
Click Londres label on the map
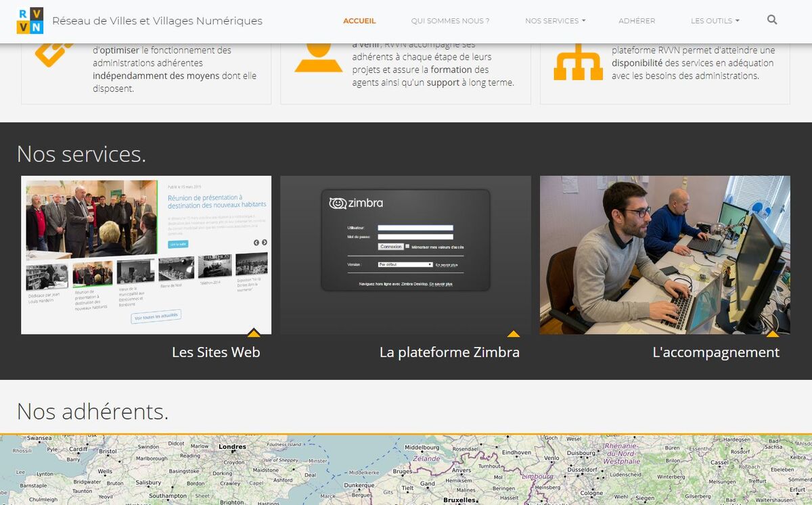(232, 447)
